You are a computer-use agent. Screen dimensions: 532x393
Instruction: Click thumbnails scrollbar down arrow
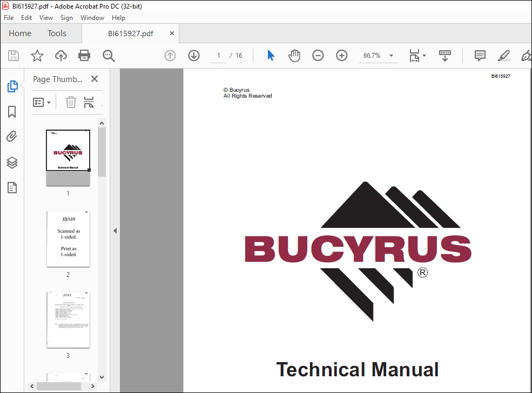click(x=102, y=377)
